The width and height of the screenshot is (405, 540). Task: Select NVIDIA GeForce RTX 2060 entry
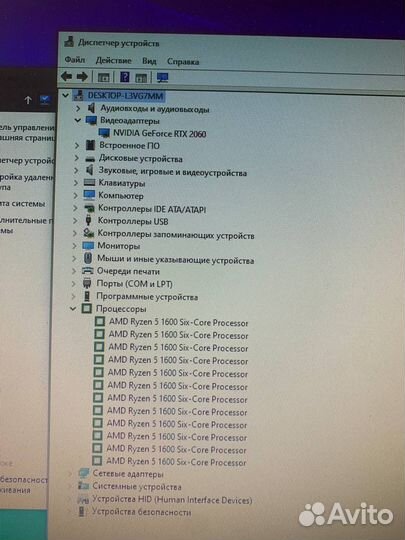coord(159,134)
